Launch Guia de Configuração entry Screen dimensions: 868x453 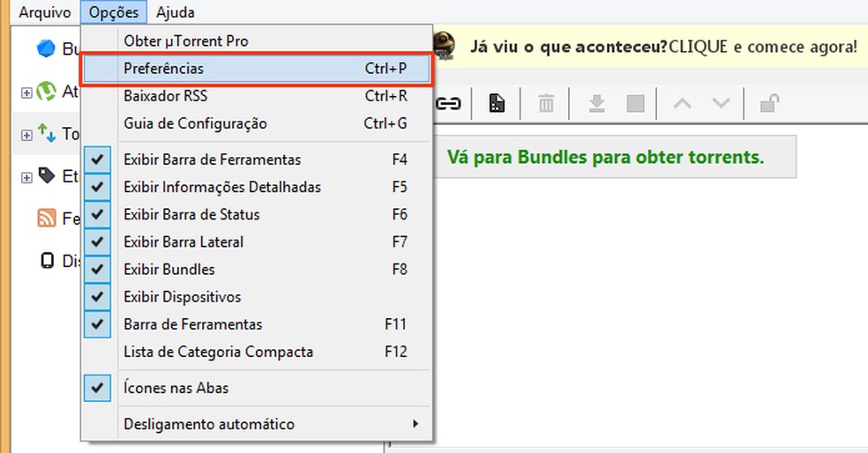click(257, 123)
